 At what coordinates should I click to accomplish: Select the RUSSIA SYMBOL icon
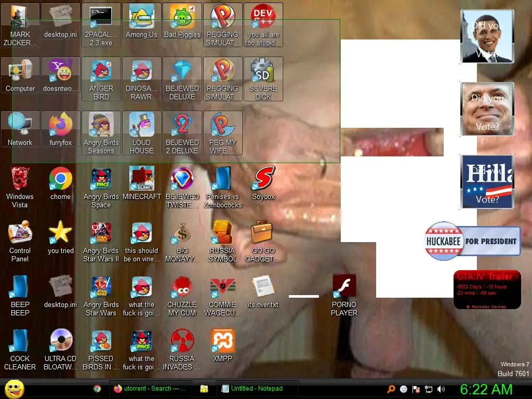tap(222, 241)
